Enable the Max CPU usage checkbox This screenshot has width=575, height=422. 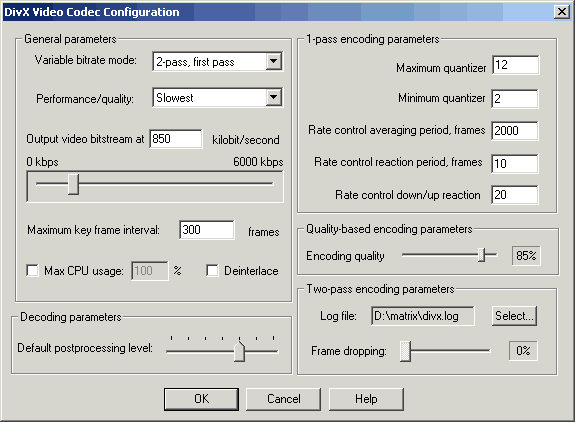pos(32,271)
